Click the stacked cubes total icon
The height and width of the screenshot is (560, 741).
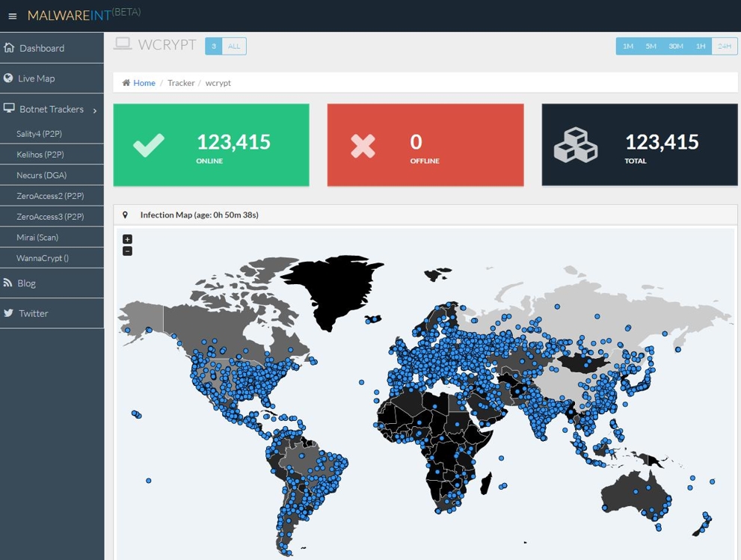576,145
